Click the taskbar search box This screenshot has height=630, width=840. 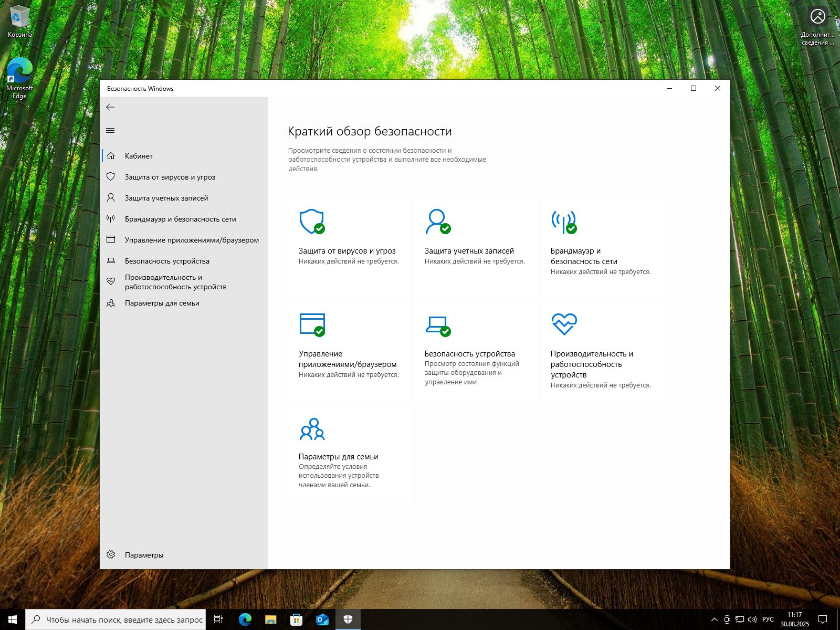(x=115, y=619)
